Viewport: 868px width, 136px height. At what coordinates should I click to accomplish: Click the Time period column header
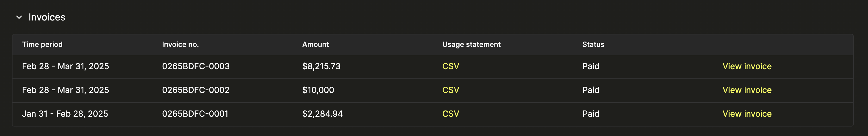click(42, 44)
